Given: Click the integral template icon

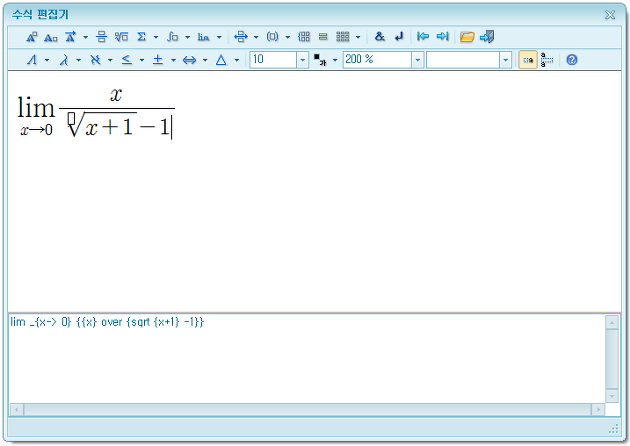Looking at the screenshot, I should tap(172, 37).
